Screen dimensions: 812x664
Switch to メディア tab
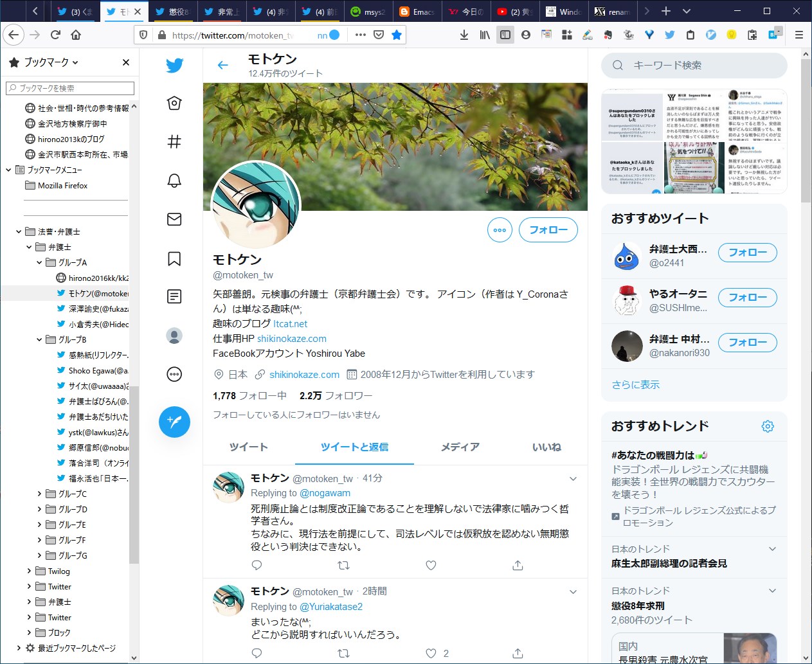click(460, 447)
